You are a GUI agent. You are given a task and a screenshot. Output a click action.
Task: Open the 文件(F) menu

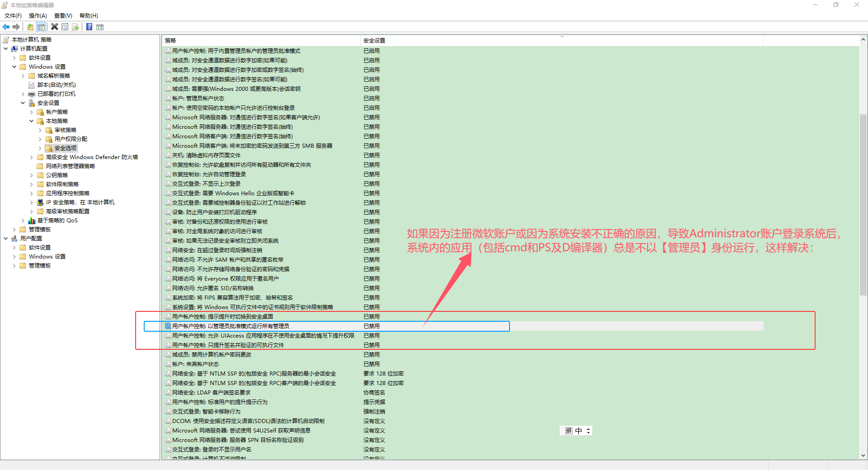click(12, 15)
